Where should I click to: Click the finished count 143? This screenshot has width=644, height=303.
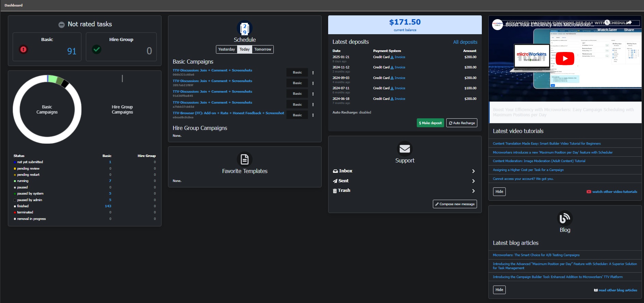[108, 206]
